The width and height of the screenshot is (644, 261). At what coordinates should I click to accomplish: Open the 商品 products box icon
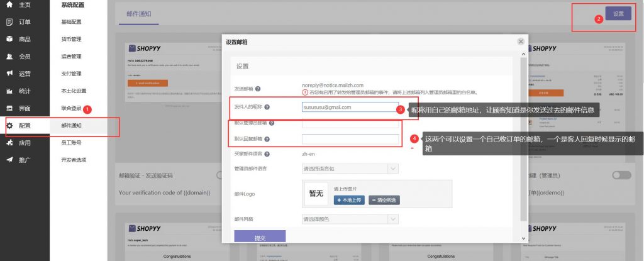pos(9,39)
